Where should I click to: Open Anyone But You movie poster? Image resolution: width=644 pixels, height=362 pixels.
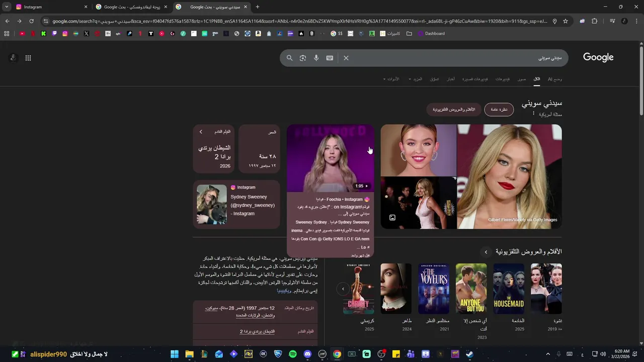471,289
